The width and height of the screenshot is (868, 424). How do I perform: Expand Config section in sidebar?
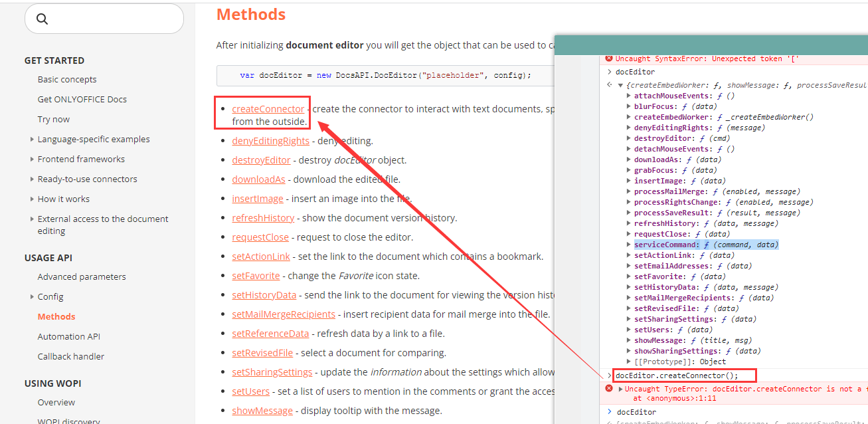point(33,297)
